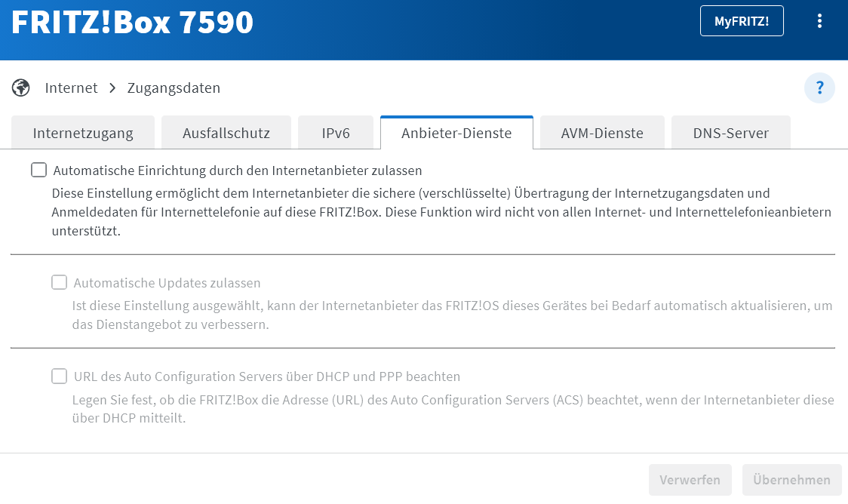848x504 pixels.
Task: Switch to the Internetzugang tab
Action: click(83, 133)
